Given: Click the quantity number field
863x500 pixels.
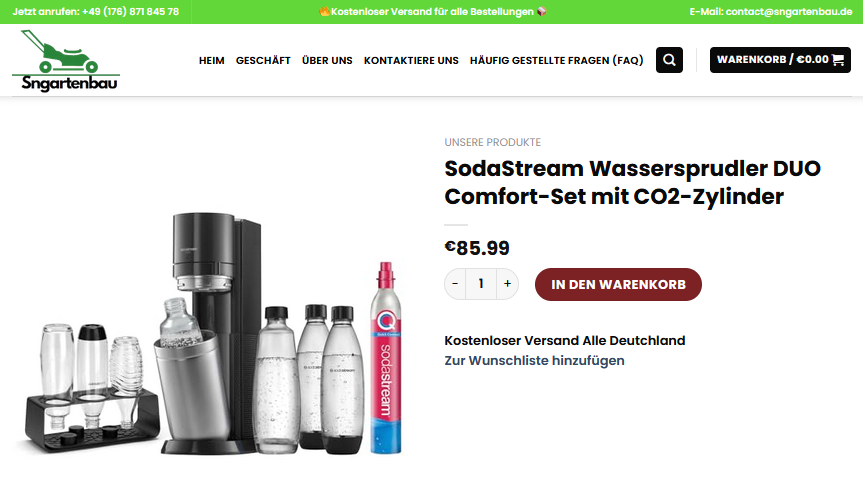Looking at the screenshot, I should pos(481,284).
